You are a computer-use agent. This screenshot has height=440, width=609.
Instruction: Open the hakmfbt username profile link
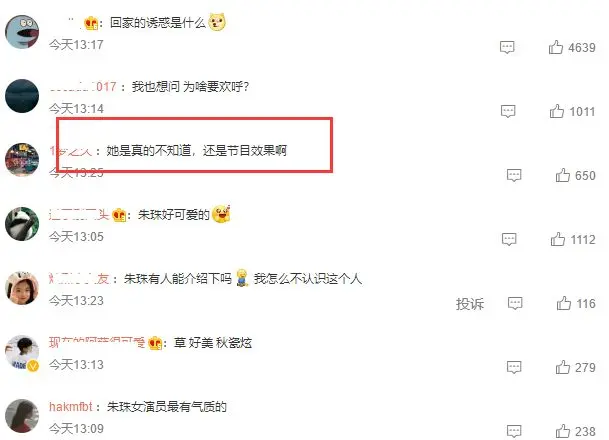[71, 407]
